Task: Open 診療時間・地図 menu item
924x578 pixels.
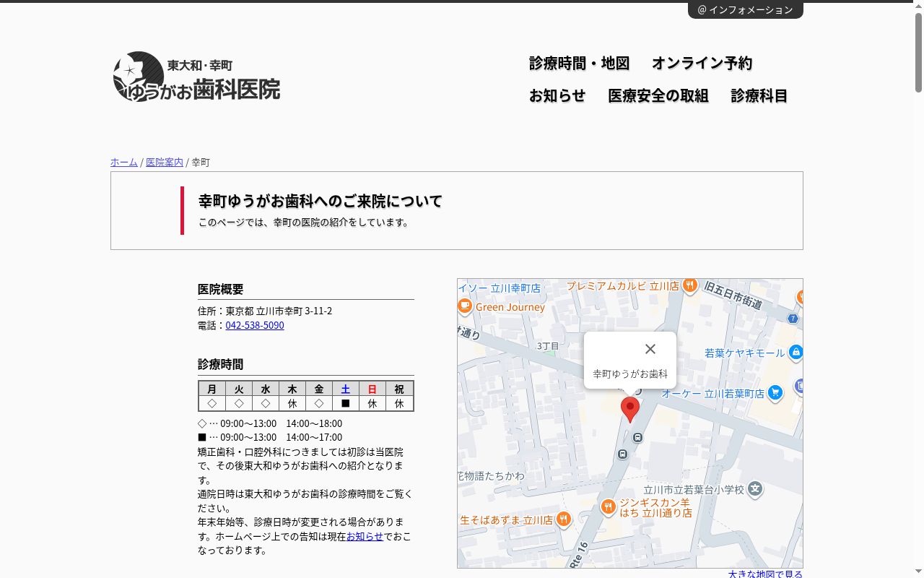Action: (x=579, y=63)
